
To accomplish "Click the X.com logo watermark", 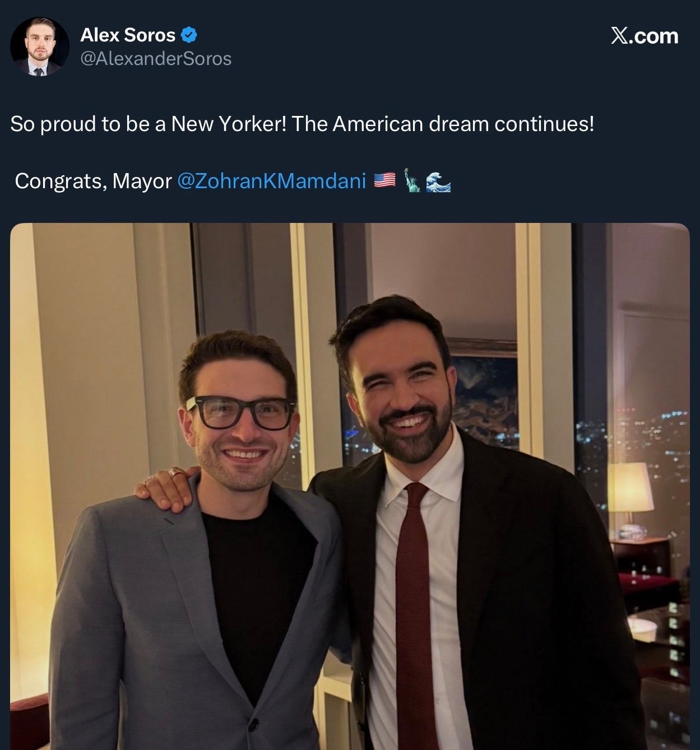I will pos(644,36).
